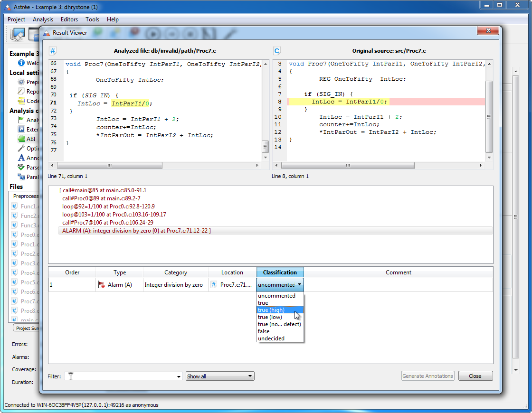Click the Func1 file hash icon

pos(14,206)
